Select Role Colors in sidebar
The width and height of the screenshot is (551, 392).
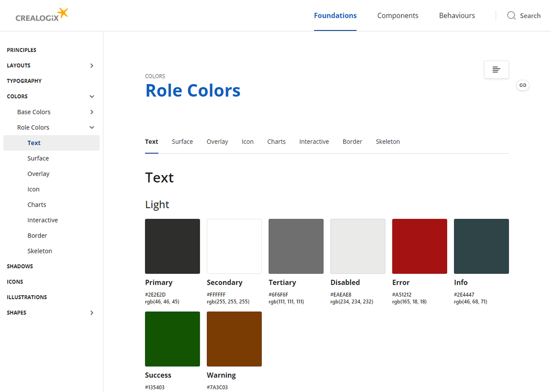tap(33, 128)
